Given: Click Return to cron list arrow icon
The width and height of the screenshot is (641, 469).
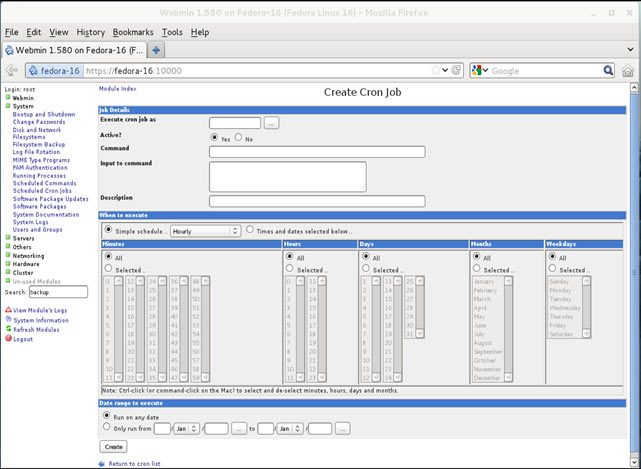Looking at the screenshot, I should [x=102, y=464].
